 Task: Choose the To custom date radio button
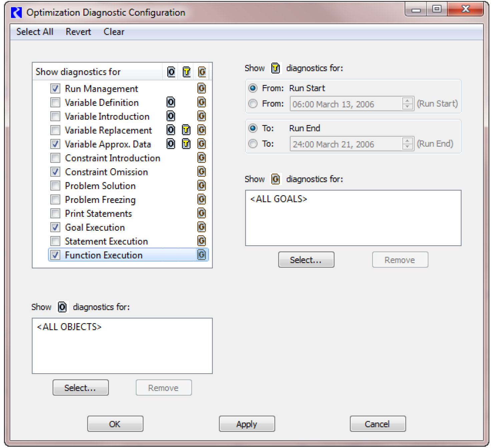pos(253,144)
